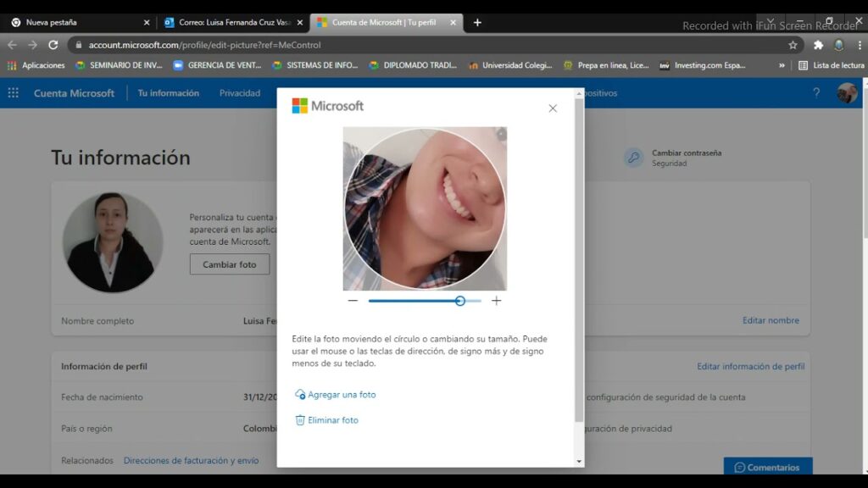Switch to Nueva pestaña browser tab
The image size is (868, 488).
[81, 23]
